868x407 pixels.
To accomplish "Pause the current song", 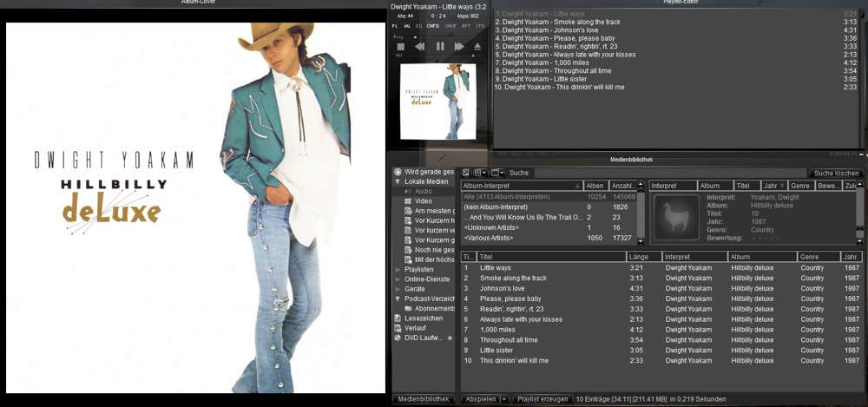I will 440,47.
